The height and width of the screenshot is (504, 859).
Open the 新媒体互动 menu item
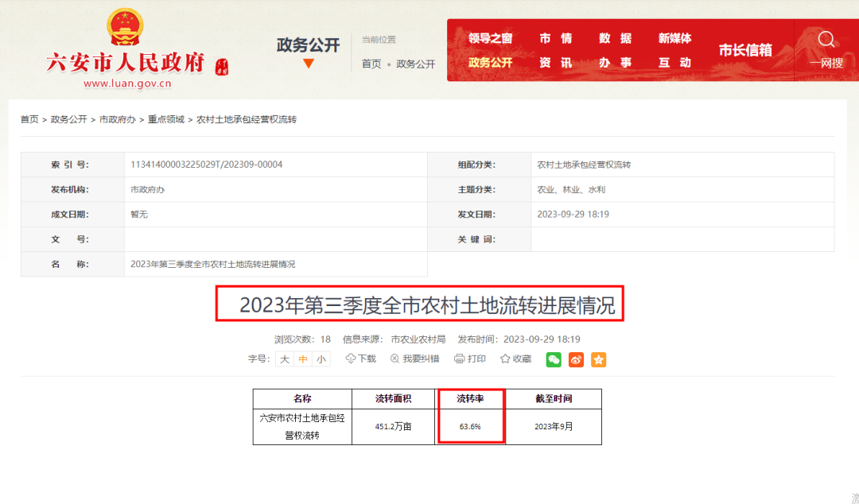[x=674, y=49]
